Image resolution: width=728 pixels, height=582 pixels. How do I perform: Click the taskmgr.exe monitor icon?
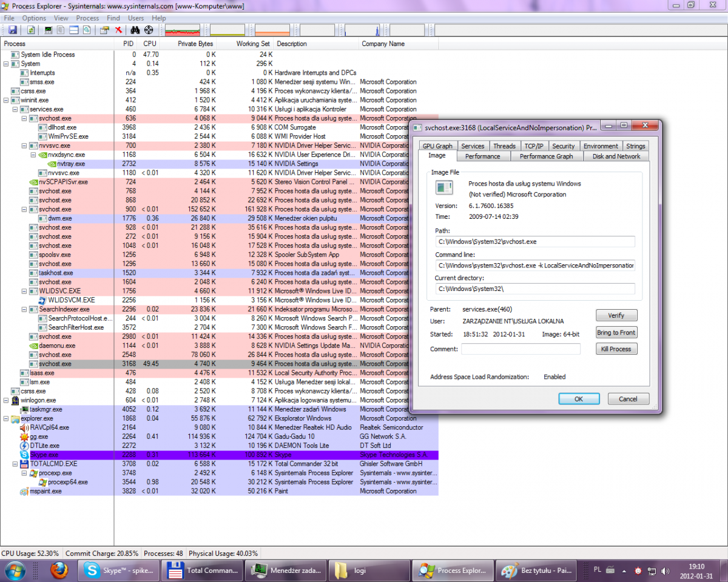24,409
